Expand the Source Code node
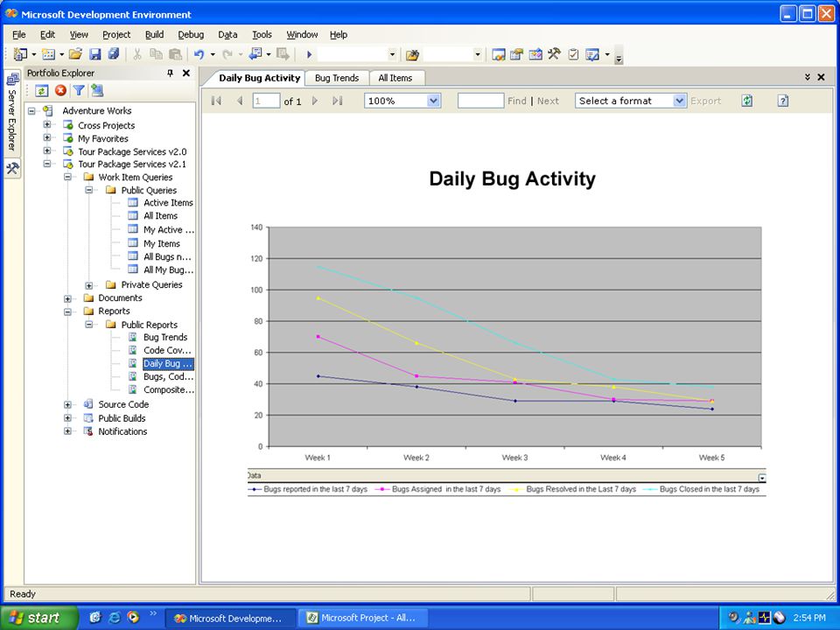The height and width of the screenshot is (630, 840). pos(67,404)
